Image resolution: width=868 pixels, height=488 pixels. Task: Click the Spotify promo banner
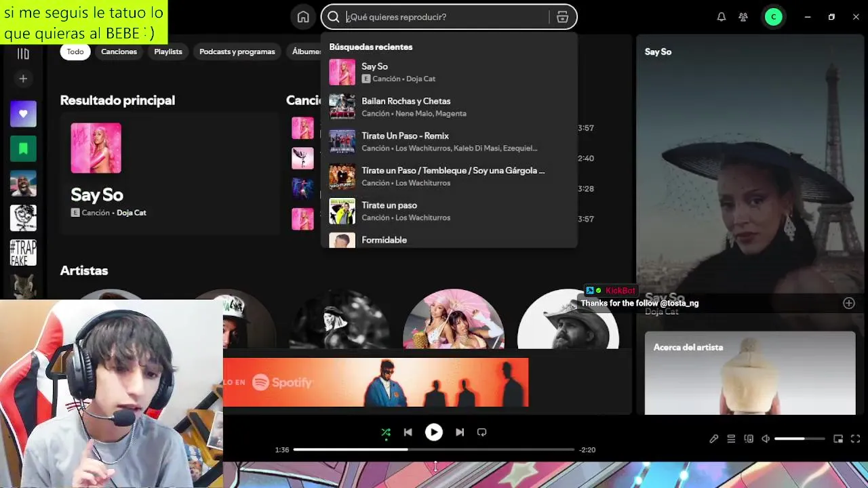376,383
